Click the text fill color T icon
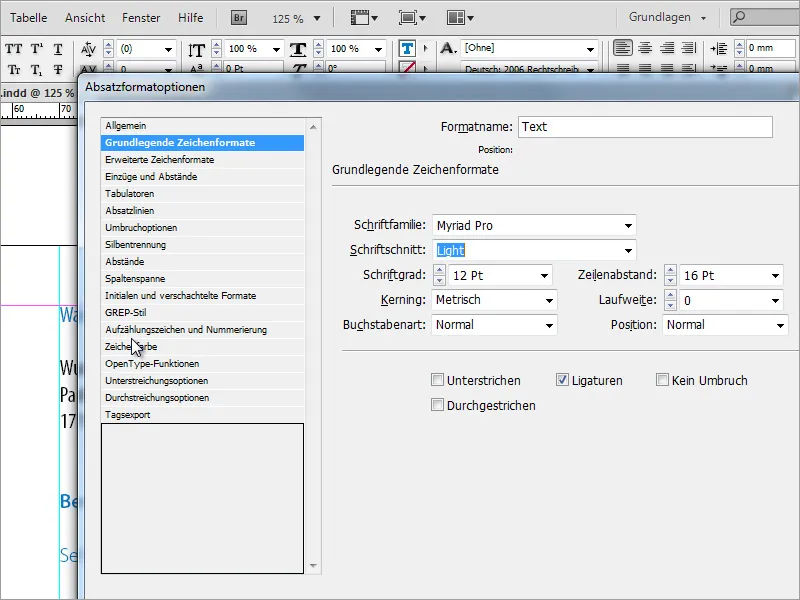The image size is (800, 600). pos(407,48)
